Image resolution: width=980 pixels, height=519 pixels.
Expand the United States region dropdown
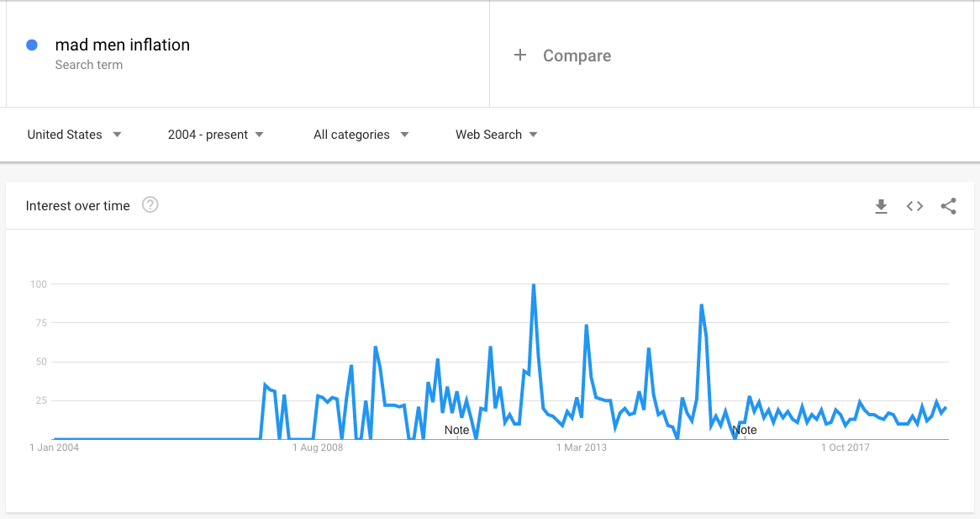coord(74,135)
